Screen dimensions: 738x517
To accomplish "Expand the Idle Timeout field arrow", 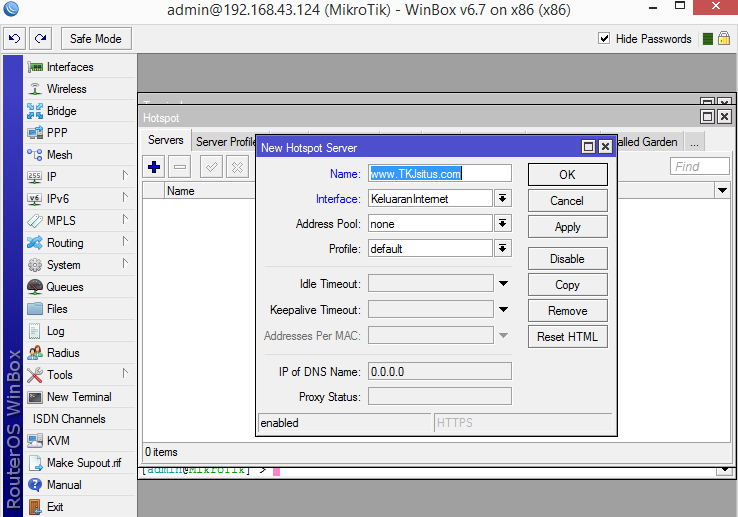I will pos(503,283).
